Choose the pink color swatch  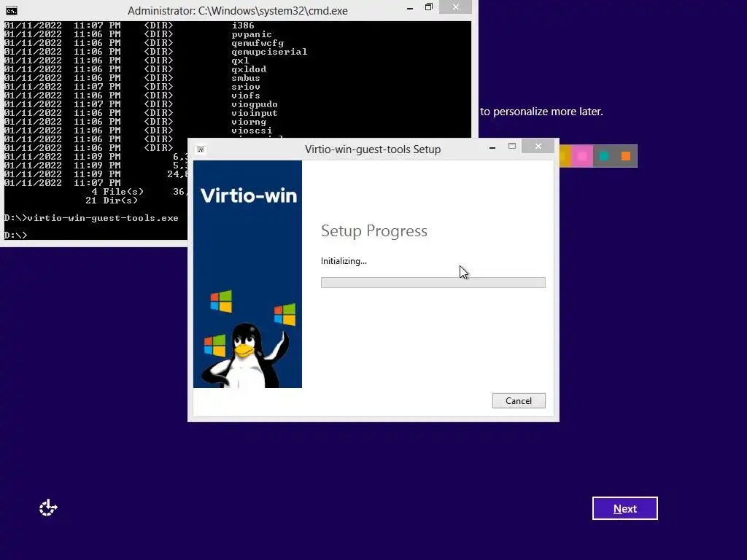pos(581,156)
